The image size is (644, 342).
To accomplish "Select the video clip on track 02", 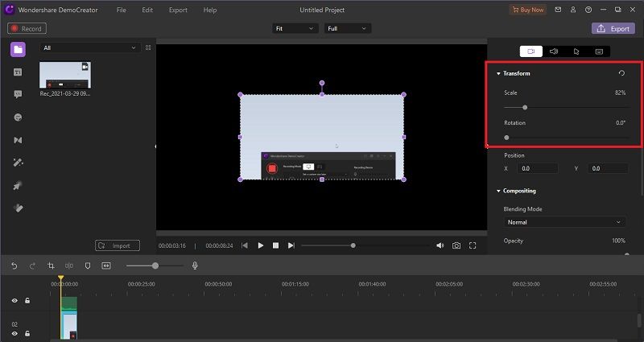I will (68, 327).
